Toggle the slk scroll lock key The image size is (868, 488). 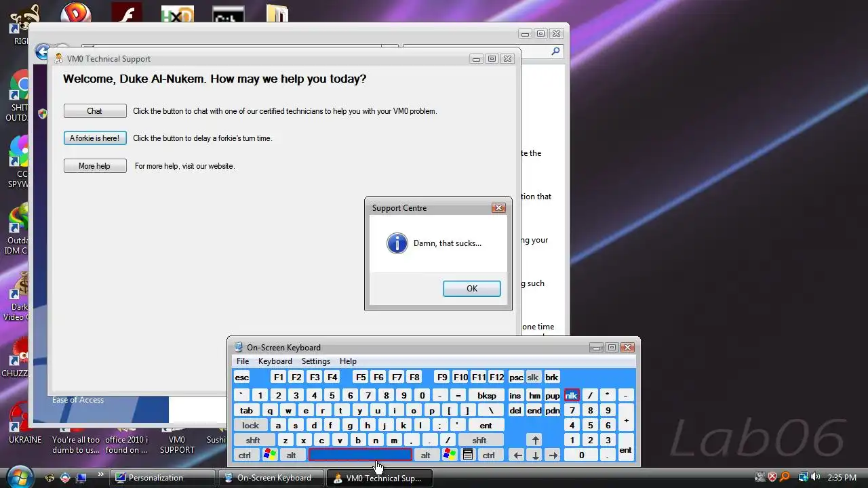point(533,378)
